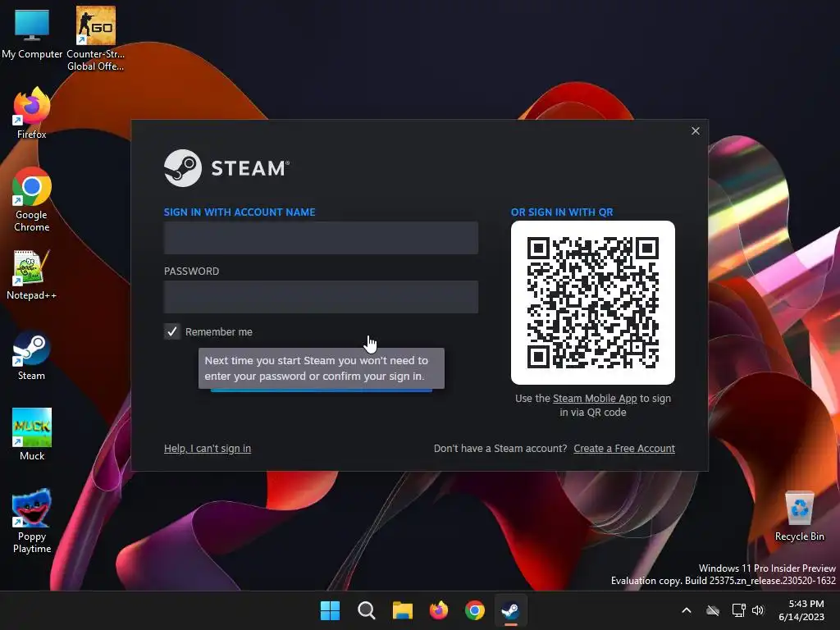Screen dimensions: 840x630
Task: Select the Google Chrome desktop shortcut
Action: 32,199
